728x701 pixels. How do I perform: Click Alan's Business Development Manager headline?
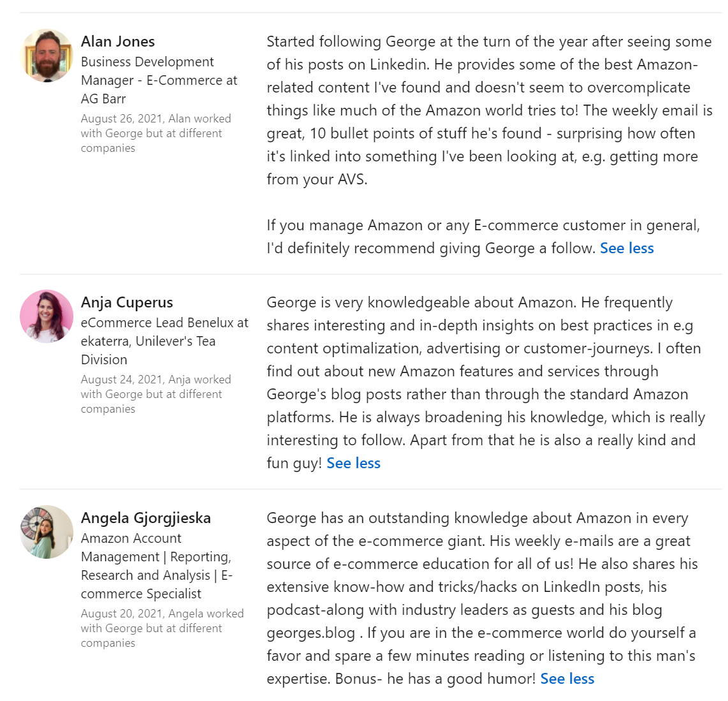pos(159,80)
